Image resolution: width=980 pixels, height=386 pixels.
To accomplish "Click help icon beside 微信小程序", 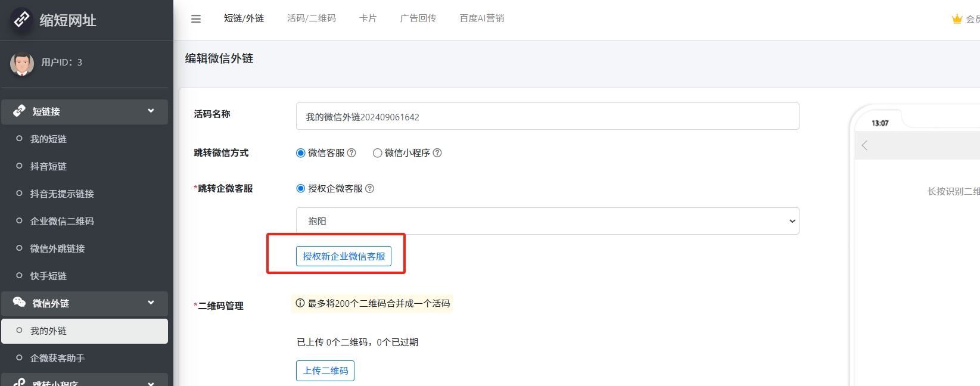I will pyautogui.click(x=437, y=153).
